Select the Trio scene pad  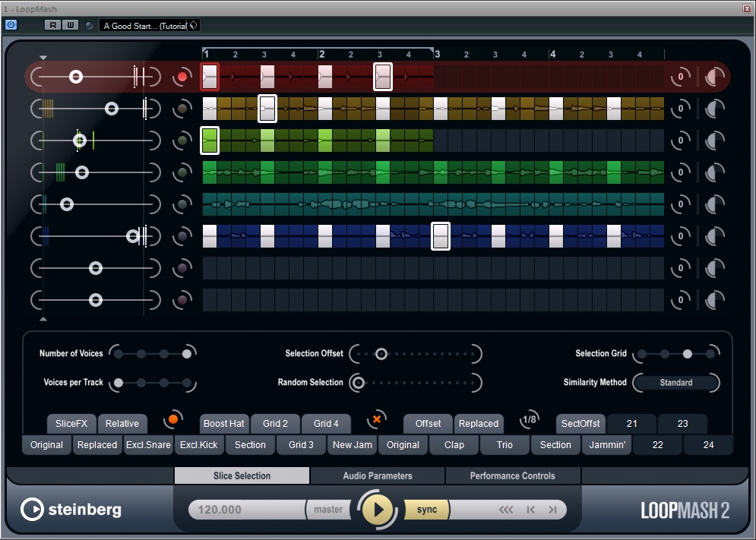point(505,445)
